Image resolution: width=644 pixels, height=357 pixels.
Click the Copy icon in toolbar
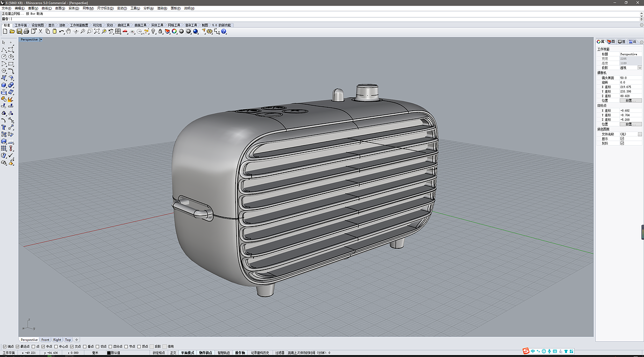[47, 31]
